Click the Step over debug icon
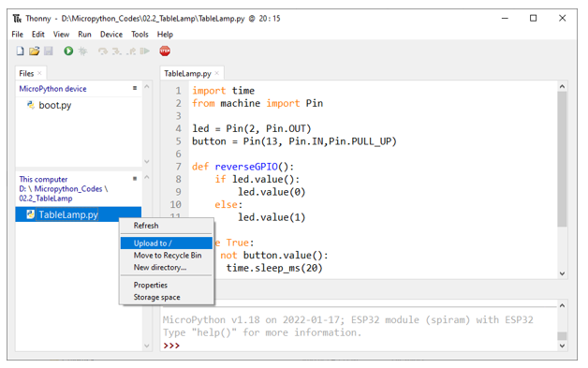 103,51
